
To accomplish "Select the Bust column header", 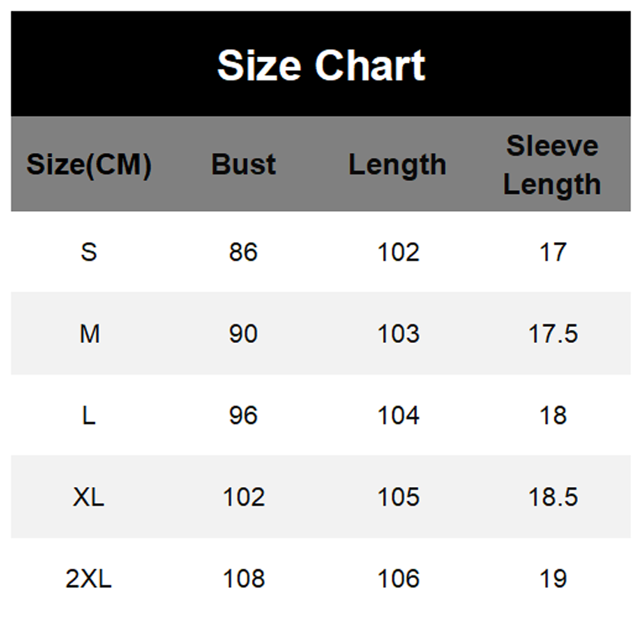I will (x=243, y=165).
